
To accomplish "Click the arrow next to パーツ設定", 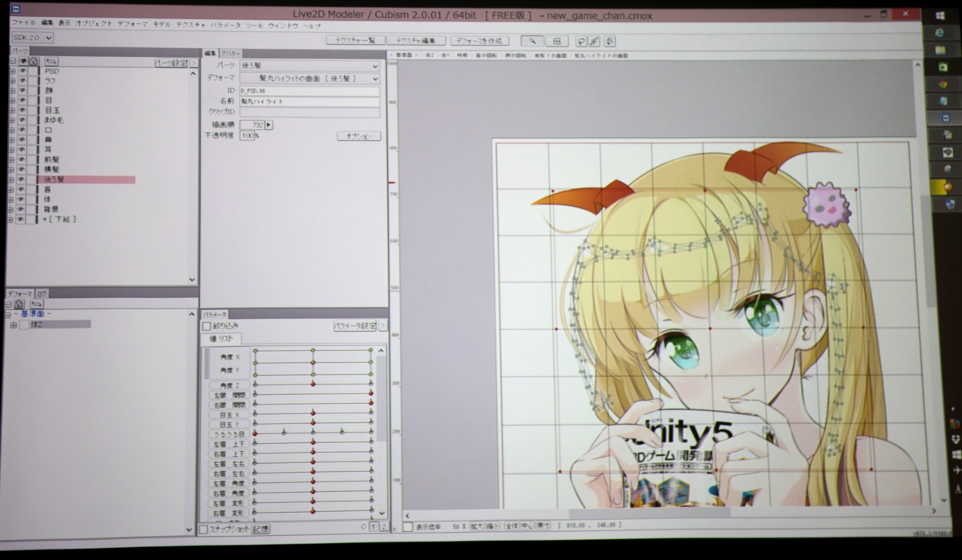I will (x=193, y=62).
